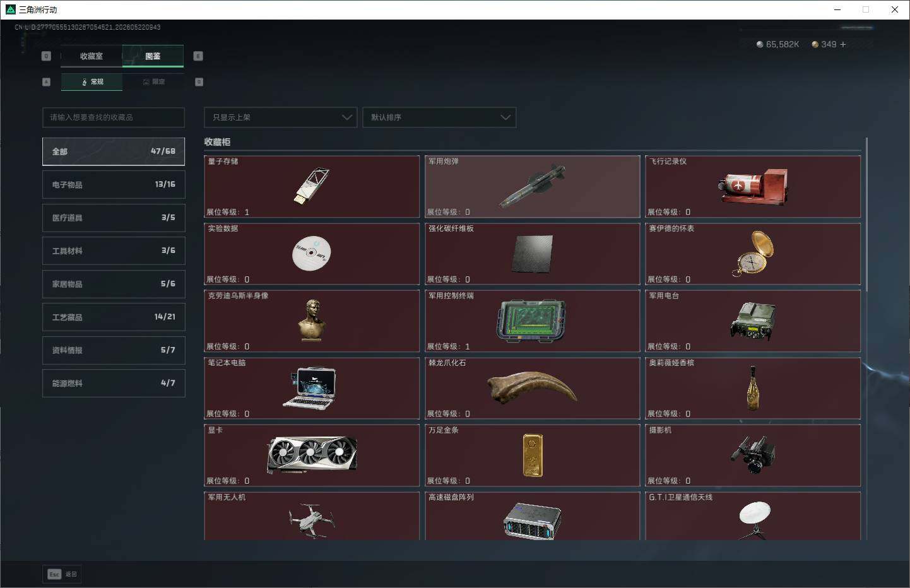Image resolution: width=910 pixels, height=588 pixels.
Task: Click the collection list vertical scrollbar
Action: [x=866, y=215]
